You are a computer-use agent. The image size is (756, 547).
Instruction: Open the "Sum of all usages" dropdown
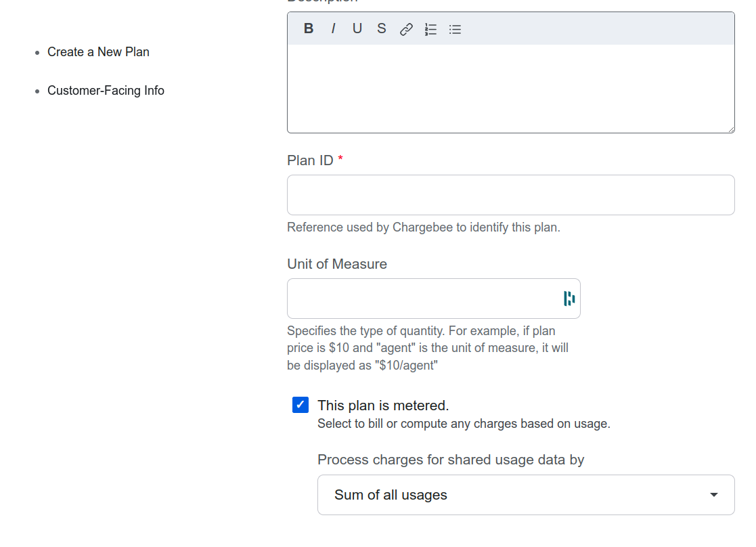pyautogui.click(x=514, y=495)
